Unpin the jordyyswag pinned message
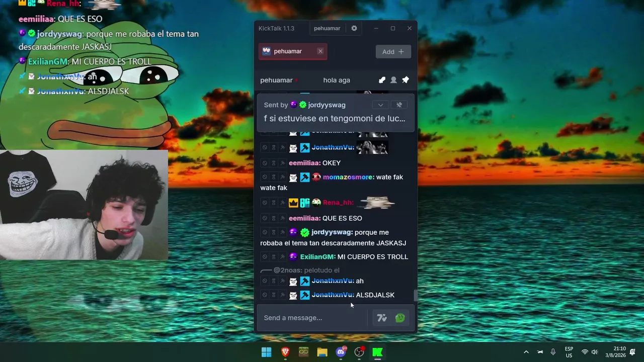Screen dimensions: 644x362 [x=399, y=105]
